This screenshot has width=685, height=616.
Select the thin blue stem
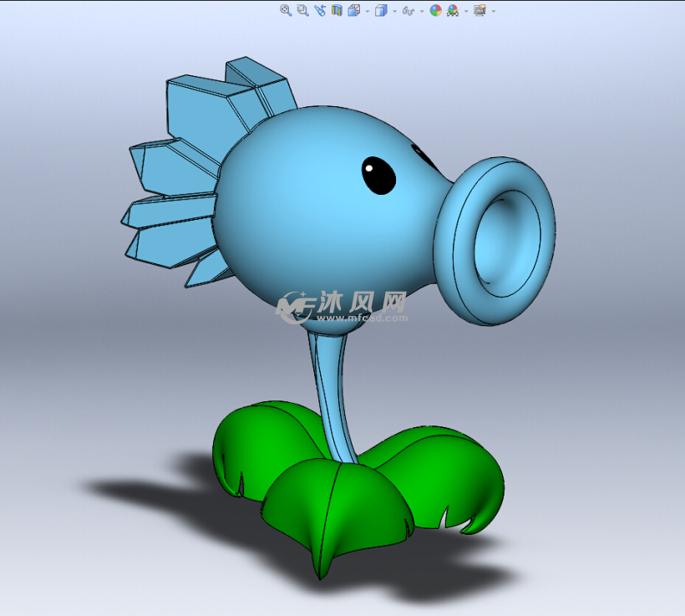(334, 393)
